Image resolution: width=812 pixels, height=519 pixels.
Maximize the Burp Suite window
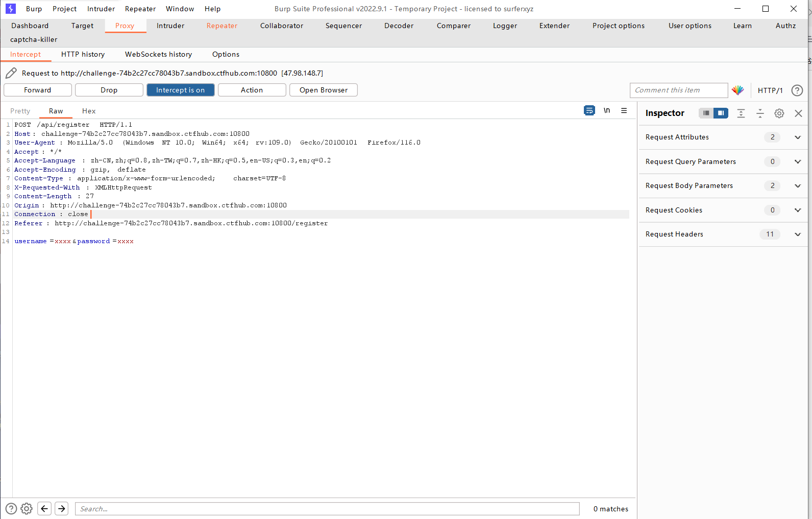(x=766, y=9)
